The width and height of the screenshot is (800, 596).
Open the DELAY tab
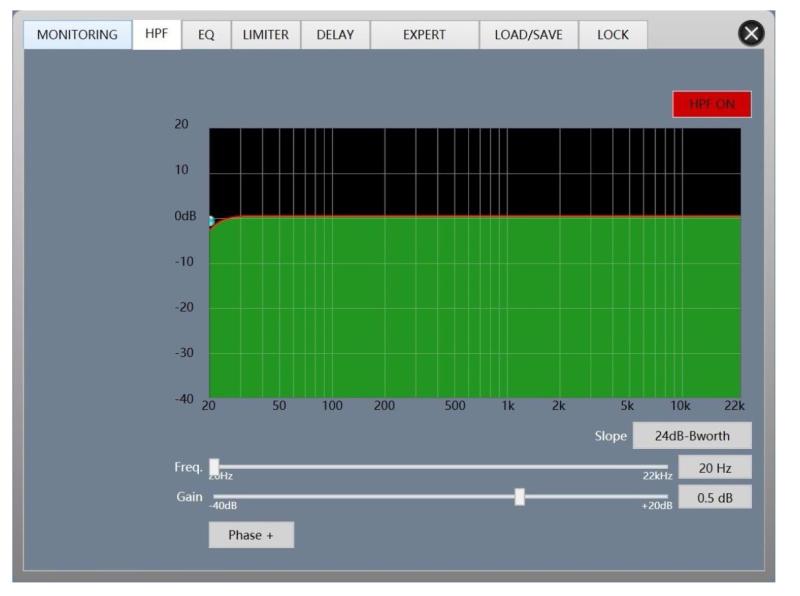point(335,34)
